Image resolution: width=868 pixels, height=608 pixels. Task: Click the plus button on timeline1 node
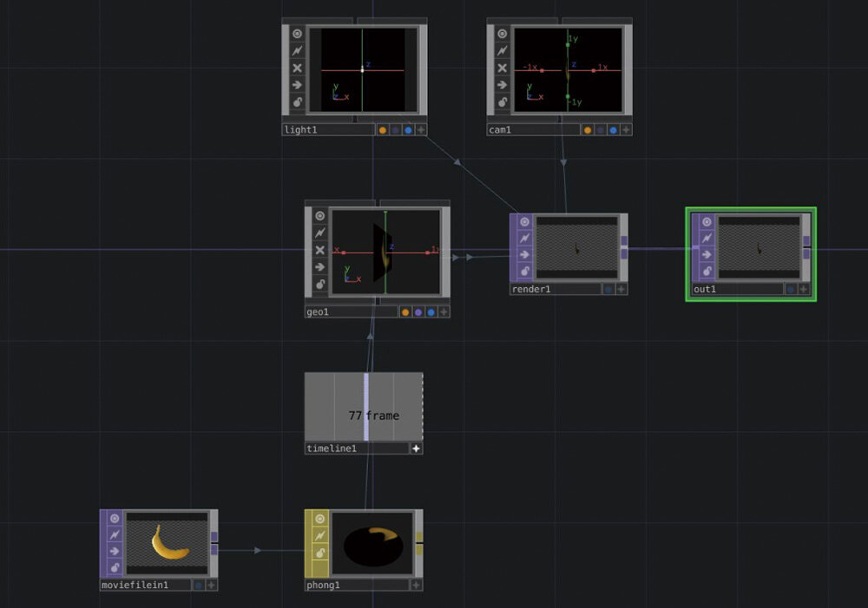[416, 448]
